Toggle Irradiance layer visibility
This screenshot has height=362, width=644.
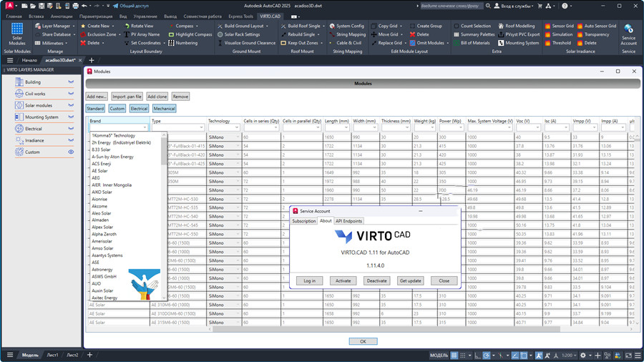(71, 140)
